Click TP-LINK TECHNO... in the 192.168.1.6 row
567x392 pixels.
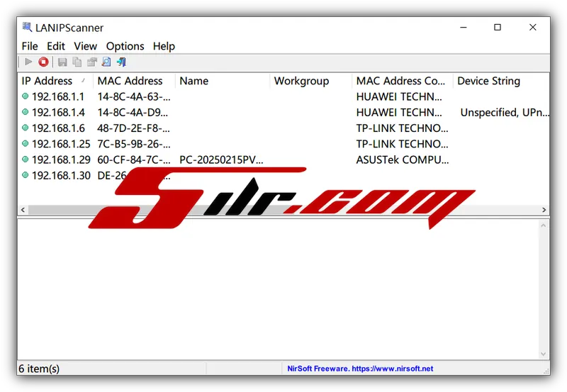tap(402, 128)
